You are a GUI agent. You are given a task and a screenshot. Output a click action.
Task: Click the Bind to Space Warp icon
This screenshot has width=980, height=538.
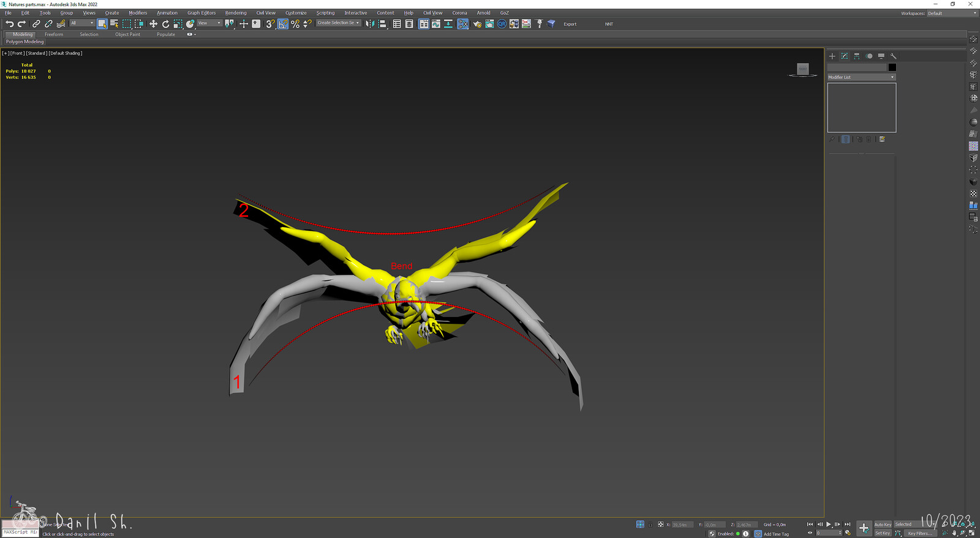[x=61, y=24]
